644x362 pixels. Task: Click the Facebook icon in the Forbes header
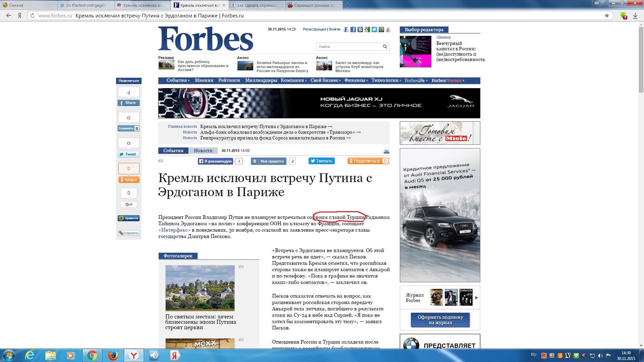[353, 29]
